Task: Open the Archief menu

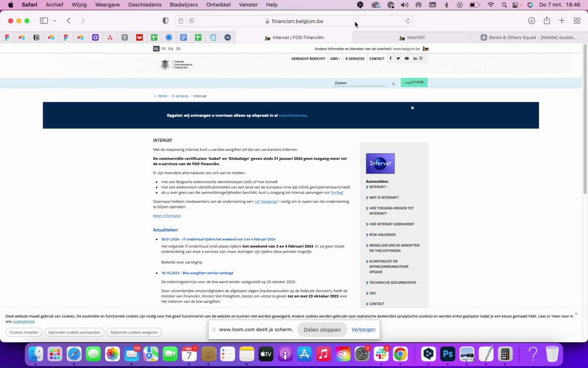Action: [x=55, y=5]
